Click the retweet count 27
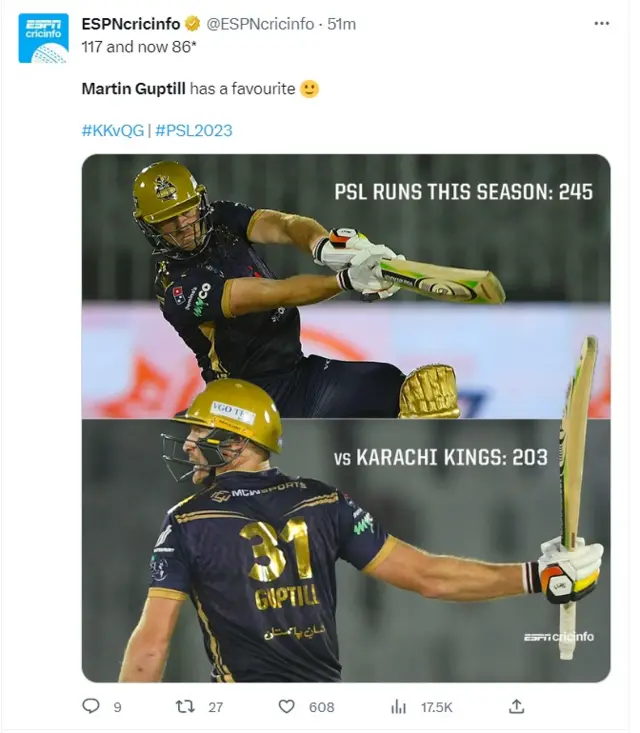 (215, 707)
